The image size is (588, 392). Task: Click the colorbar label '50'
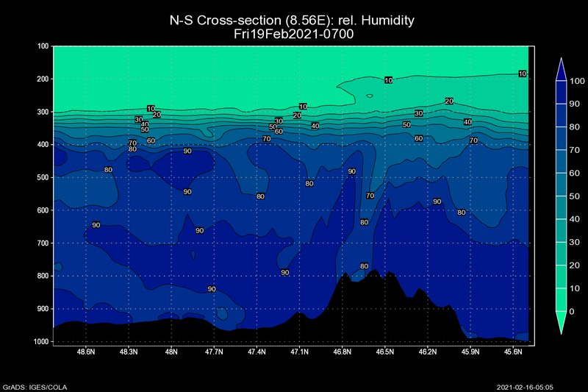[575, 196]
